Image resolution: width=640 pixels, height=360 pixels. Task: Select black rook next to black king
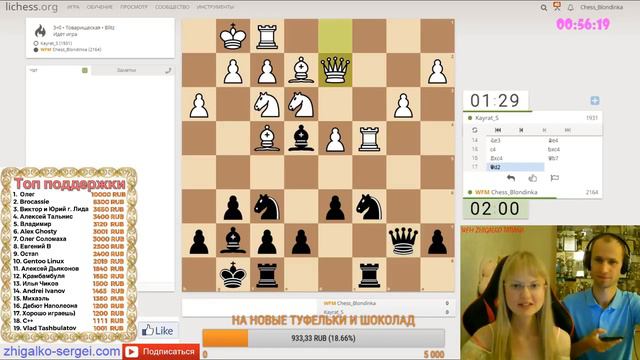tap(267, 274)
